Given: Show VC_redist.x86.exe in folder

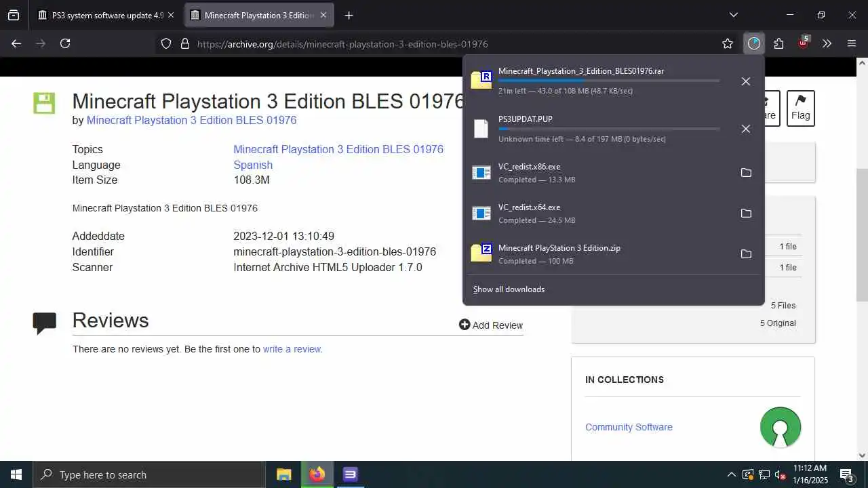Looking at the screenshot, I should pyautogui.click(x=746, y=173).
